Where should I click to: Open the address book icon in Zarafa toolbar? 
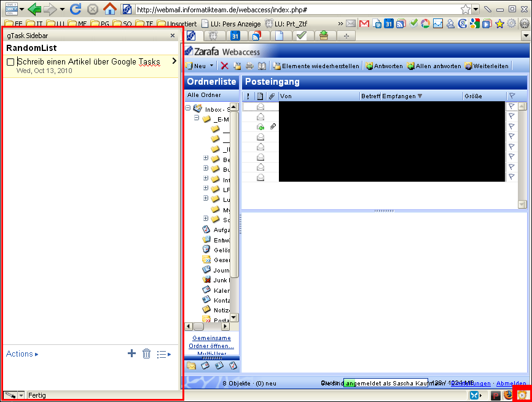(x=262, y=66)
